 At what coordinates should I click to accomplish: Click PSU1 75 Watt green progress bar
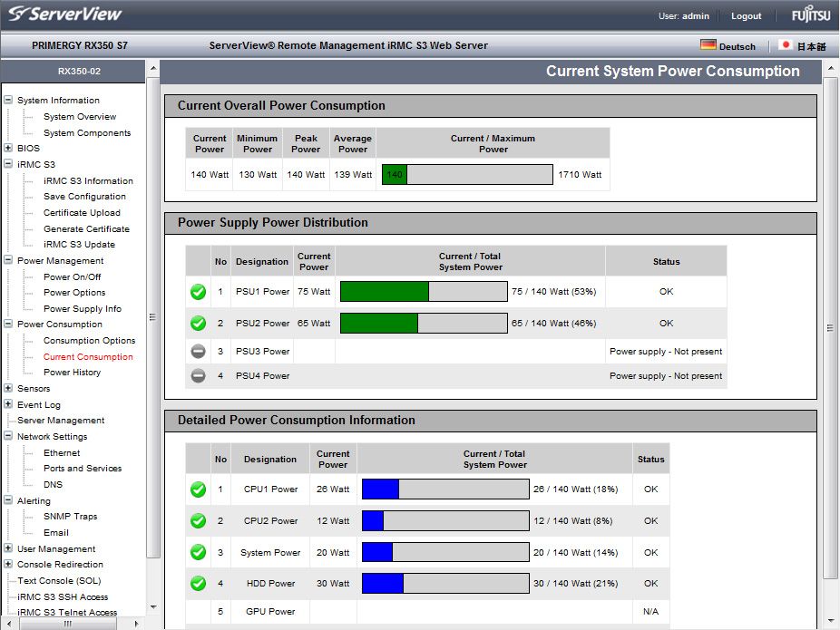coord(424,292)
